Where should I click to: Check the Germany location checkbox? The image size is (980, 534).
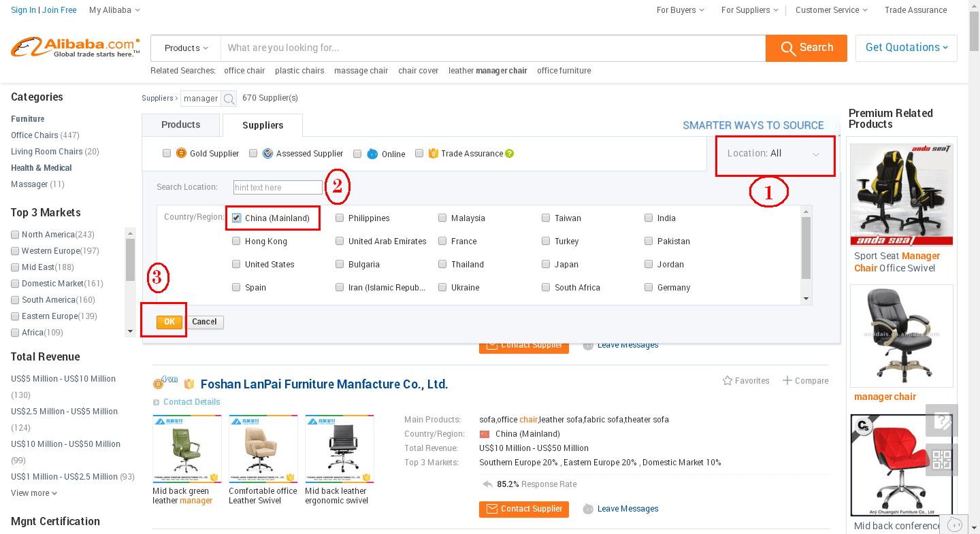[649, 288]
